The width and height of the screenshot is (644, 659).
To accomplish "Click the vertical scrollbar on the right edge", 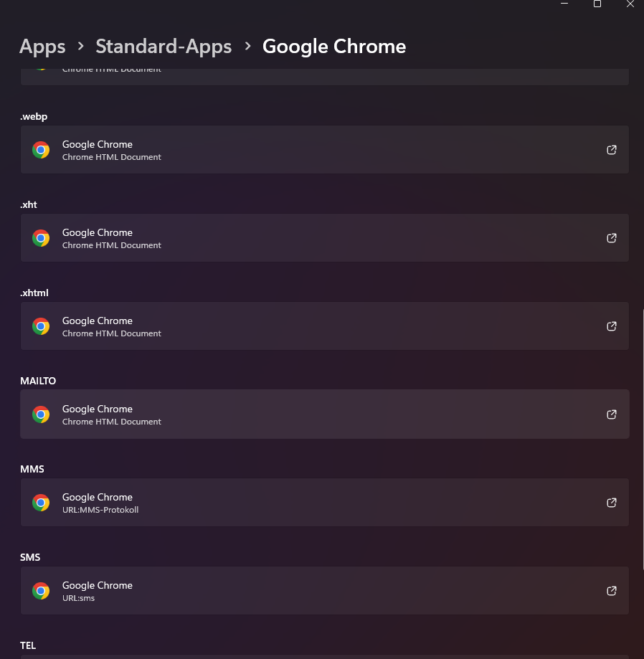I will coord(643,437).
